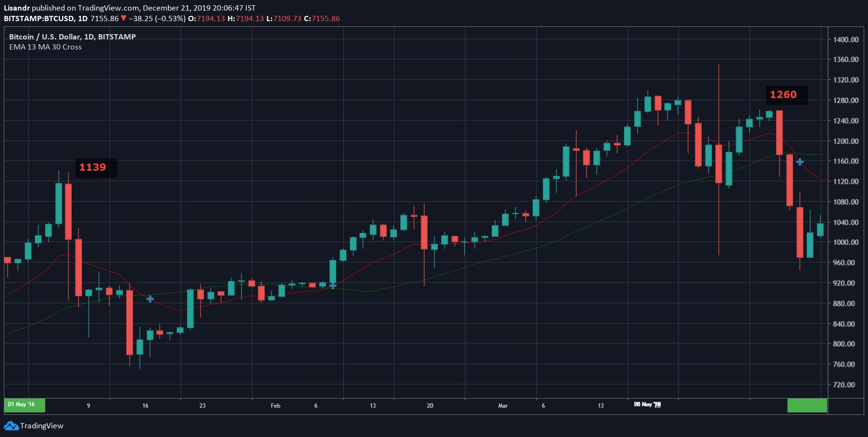Click the green '01 May '16' date label
The width and height of the screenshot is (868, 437).
[25, 405]
